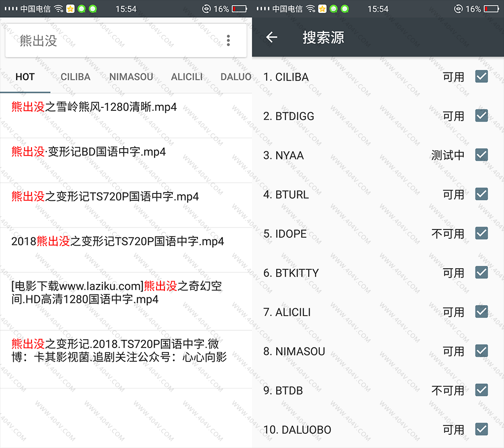This screenshot has height=448, width=504.
Task: Tap the yellow star notification icon on left
Action: tap(70, 9)
